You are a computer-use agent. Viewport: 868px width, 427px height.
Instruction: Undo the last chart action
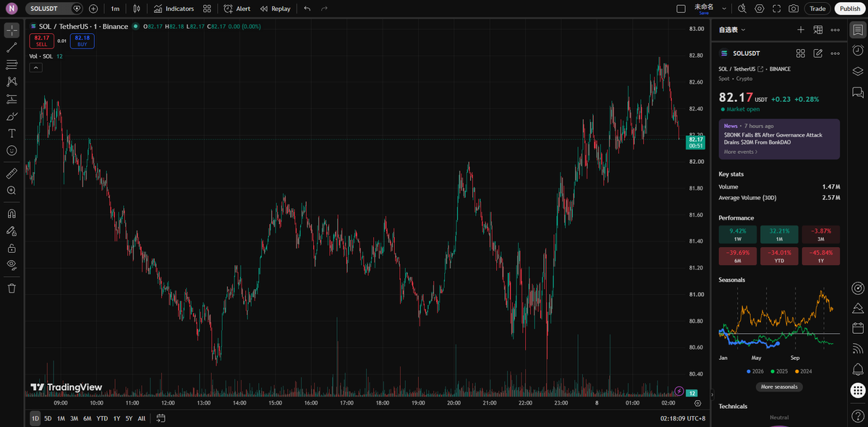(307, 9)
